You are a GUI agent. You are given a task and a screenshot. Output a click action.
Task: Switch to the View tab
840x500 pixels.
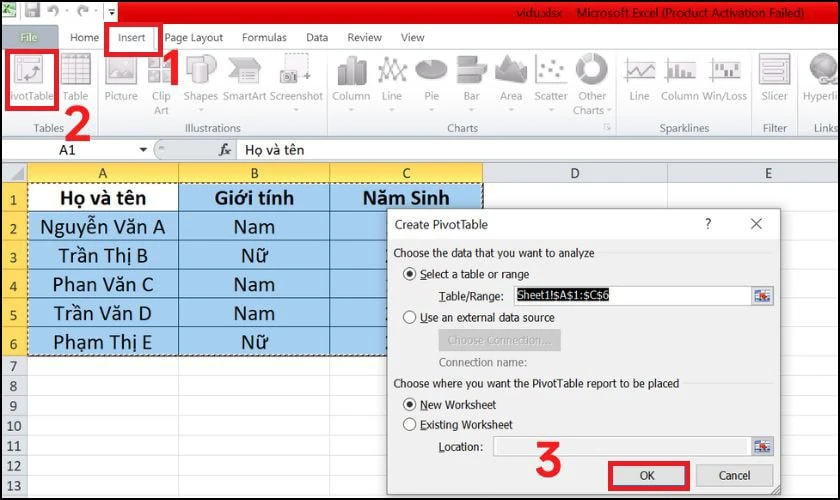412,38
